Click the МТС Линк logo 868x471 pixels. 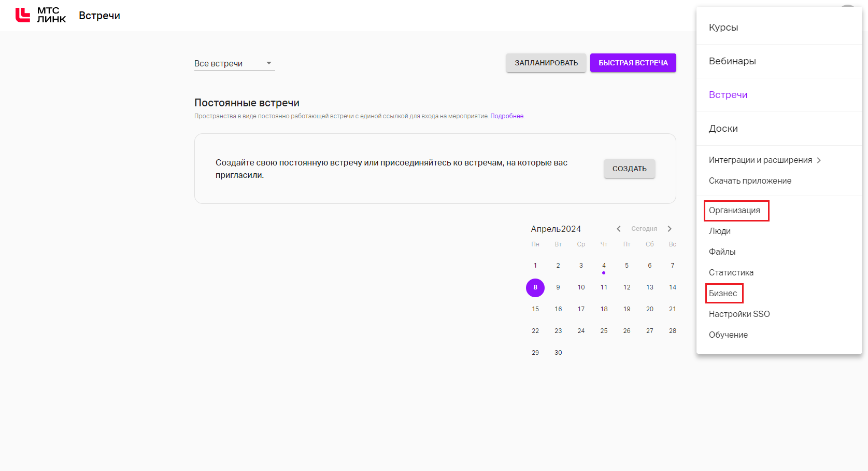41,15
